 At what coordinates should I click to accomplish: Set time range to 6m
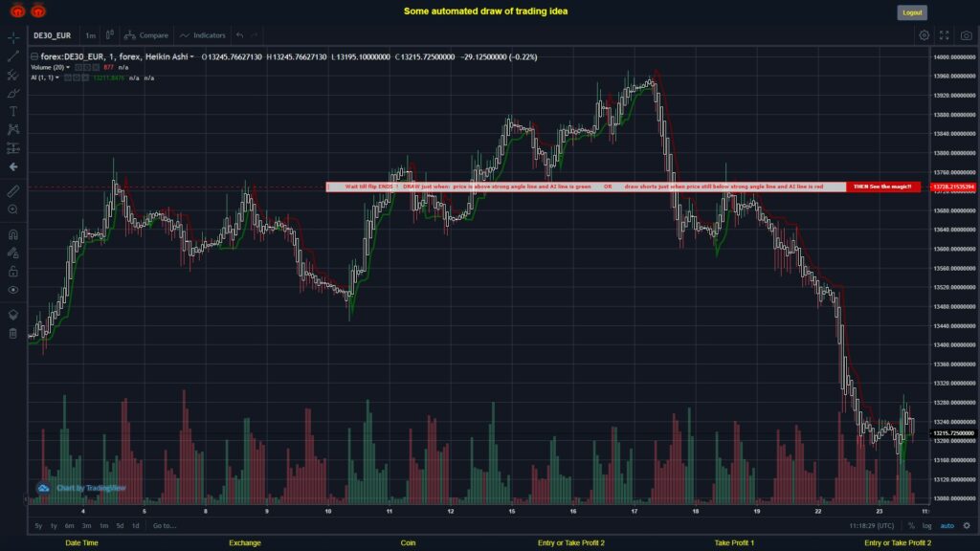[69, 526]
